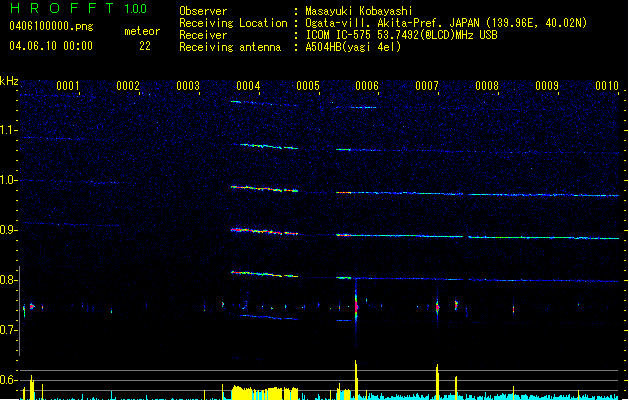Click the 'Receiver' label

click(x=203, y=35)
